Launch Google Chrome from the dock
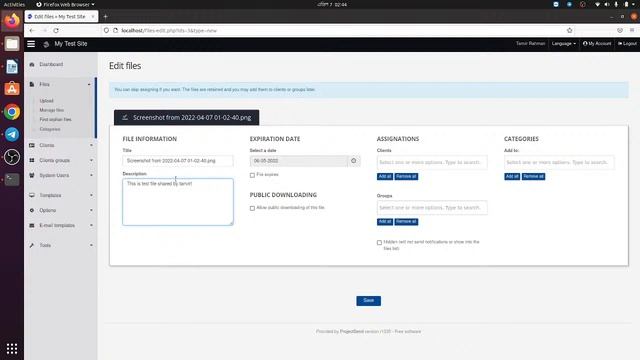 click(12, 112)
